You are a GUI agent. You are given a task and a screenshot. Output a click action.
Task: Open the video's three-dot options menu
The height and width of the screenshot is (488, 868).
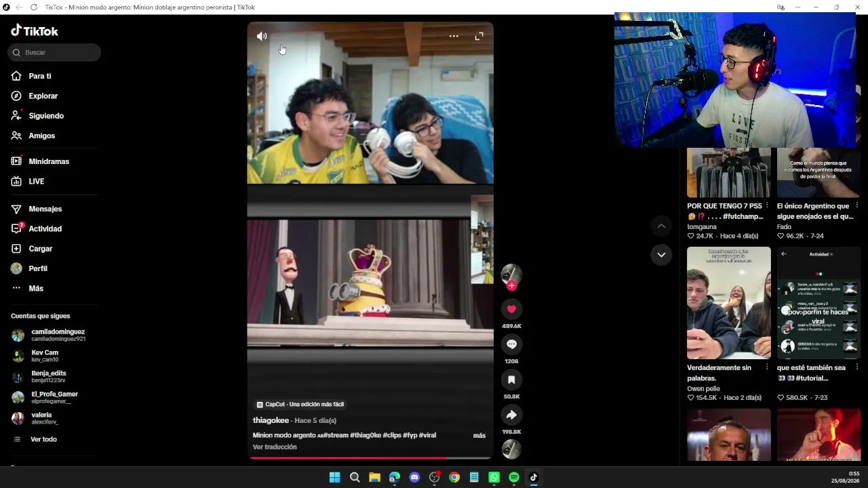coord(454,36)
